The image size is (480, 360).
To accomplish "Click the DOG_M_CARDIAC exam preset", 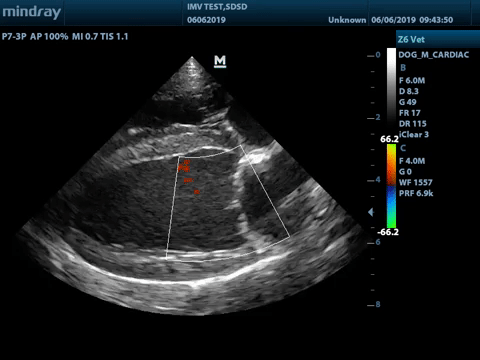I will (x=434, y=55).
